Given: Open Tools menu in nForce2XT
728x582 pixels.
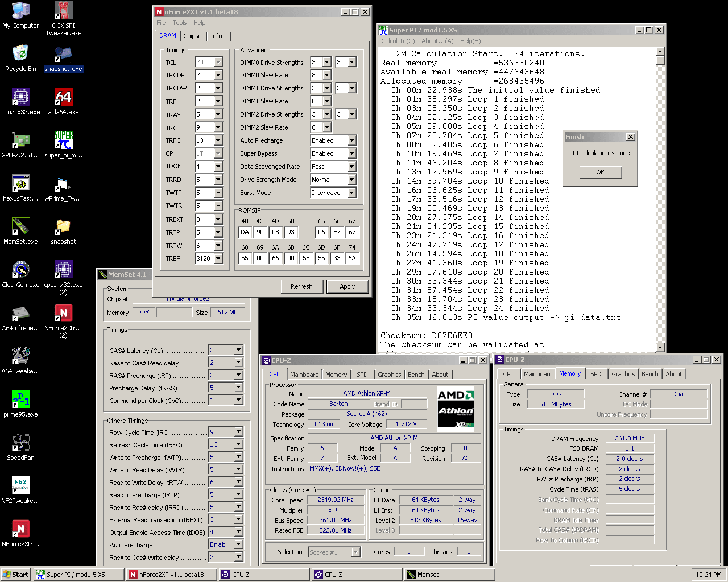Looking at the screenshot, I should tap(180, 23).
